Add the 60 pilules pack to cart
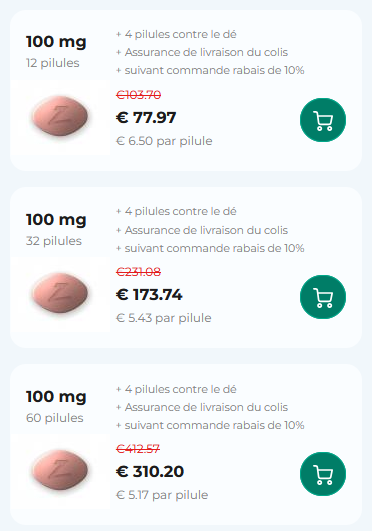Screen dimensions: 372x531 click(x=323, y=474)
